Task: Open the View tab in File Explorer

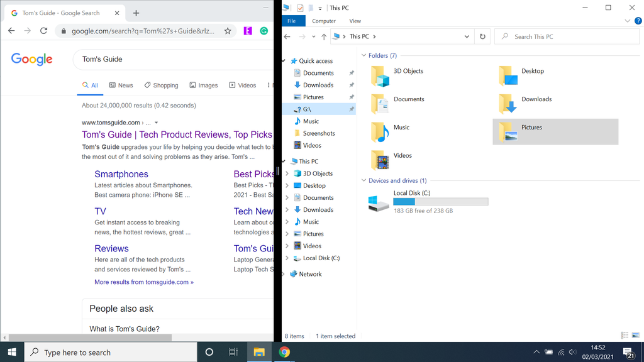Action: coord(355,21)
